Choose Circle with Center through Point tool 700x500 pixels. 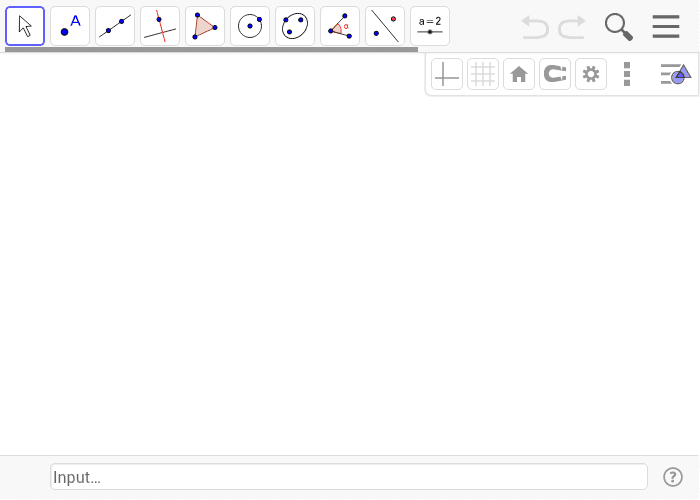click(250, 26)
